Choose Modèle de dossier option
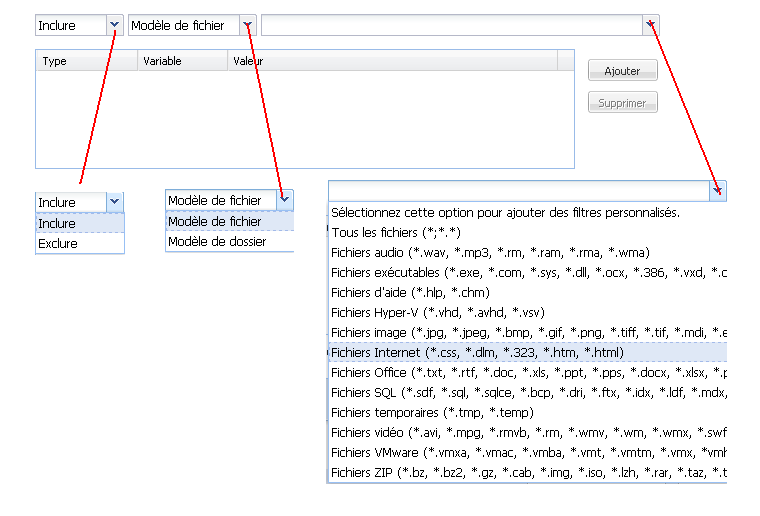The height and width of the screenshot is (516, 760). click(217, 241)
